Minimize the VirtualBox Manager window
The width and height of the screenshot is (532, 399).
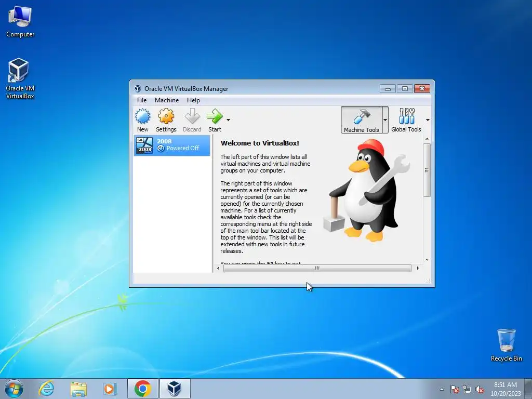[x=388, y=89]
